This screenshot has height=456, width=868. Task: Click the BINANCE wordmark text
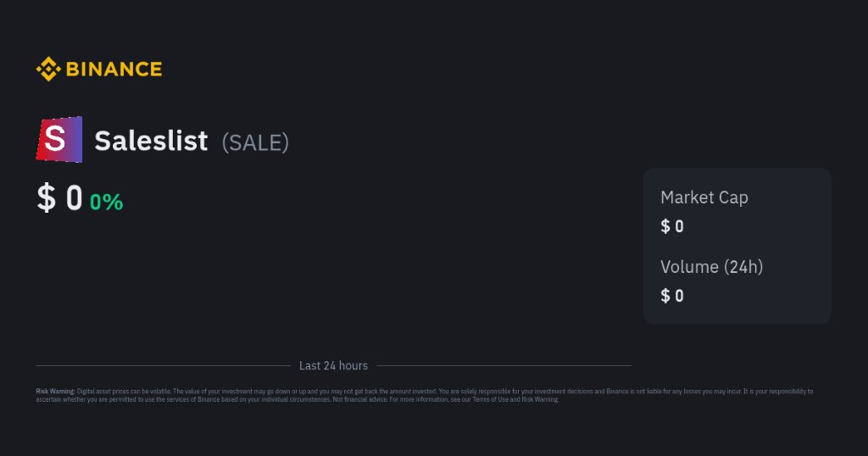[x=114, y=70]
